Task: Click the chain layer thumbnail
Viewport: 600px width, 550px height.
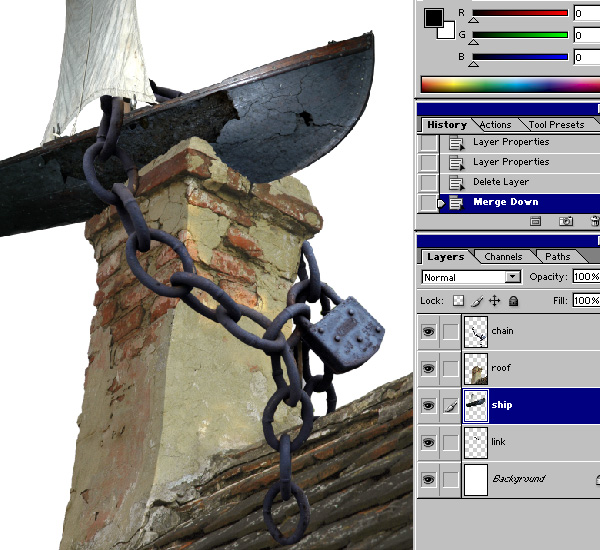Action: click(x=476, y=331)
